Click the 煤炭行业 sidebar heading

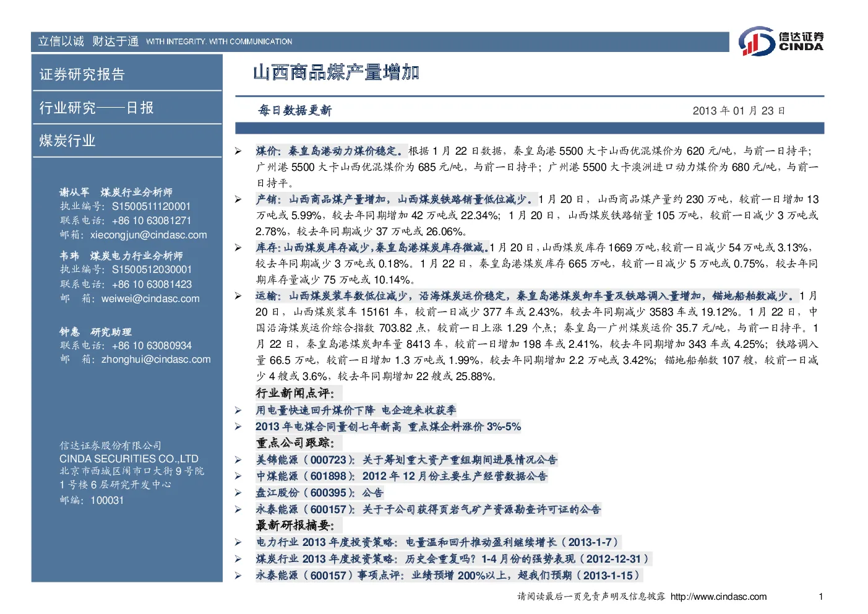(x=67, y=141)
